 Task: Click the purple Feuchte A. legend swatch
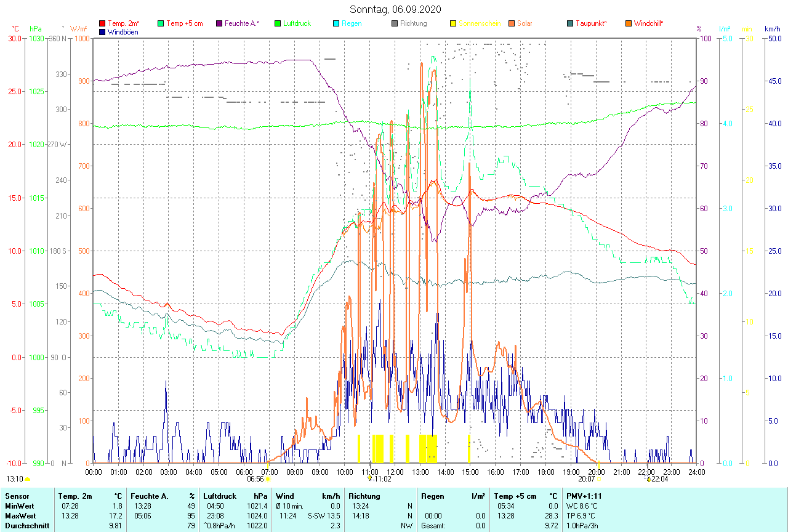click(219, 23)
